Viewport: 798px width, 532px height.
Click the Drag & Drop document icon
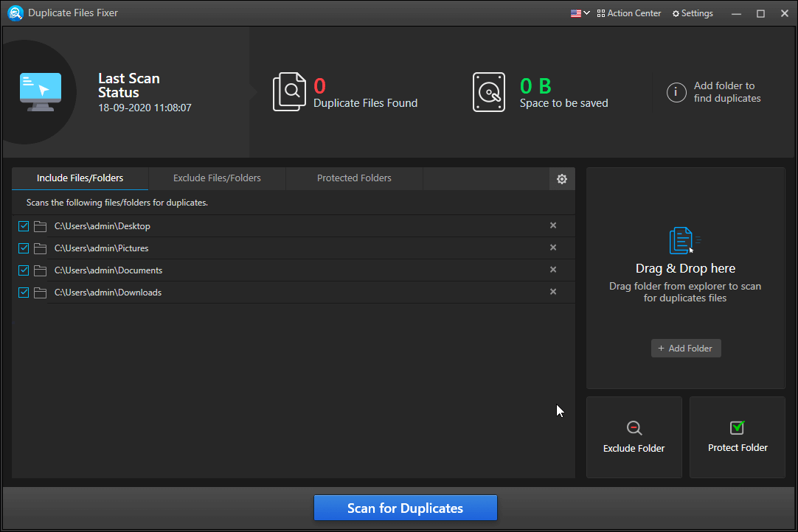click(684, 240)
